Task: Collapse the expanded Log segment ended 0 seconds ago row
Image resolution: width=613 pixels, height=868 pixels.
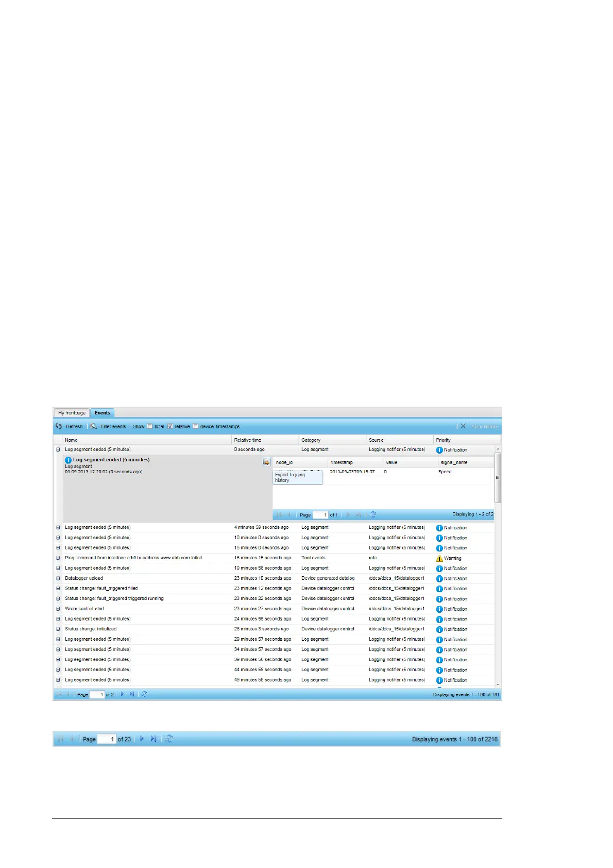Action: click(58, 449)
